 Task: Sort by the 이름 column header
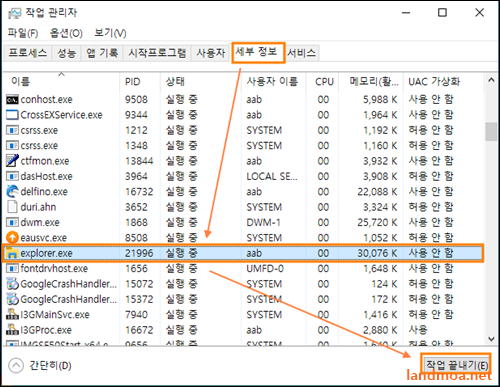coord(61,82)
